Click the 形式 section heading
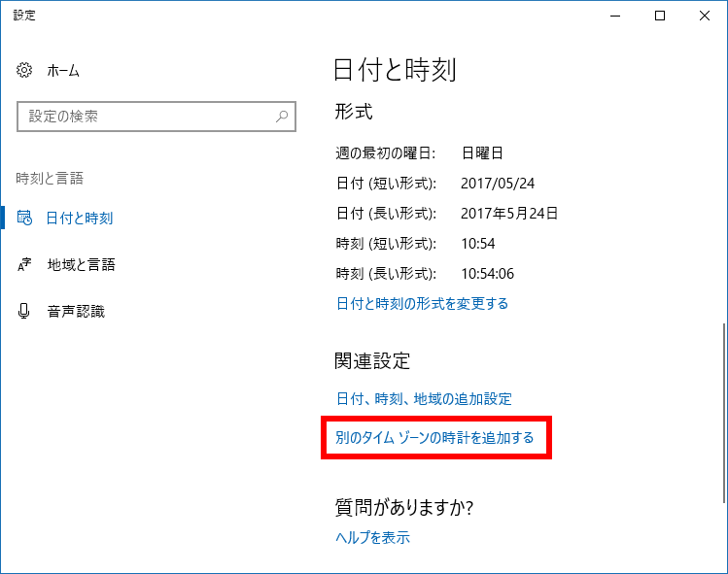Screen dimensions: 728x574 pos(354,112)
